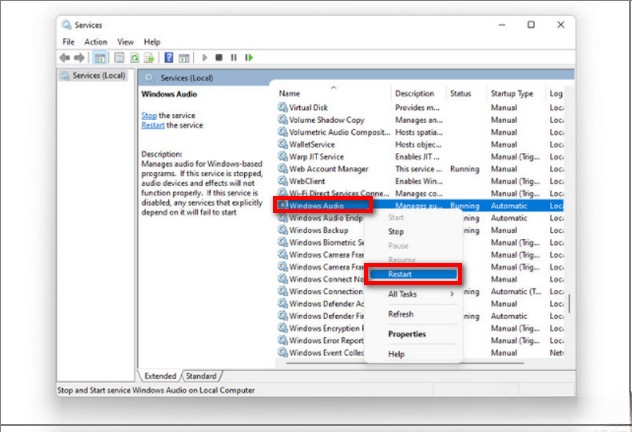Click gear icon of Windows Backup
The height and width of the screenshot is (432, 632).
(283, 230)
